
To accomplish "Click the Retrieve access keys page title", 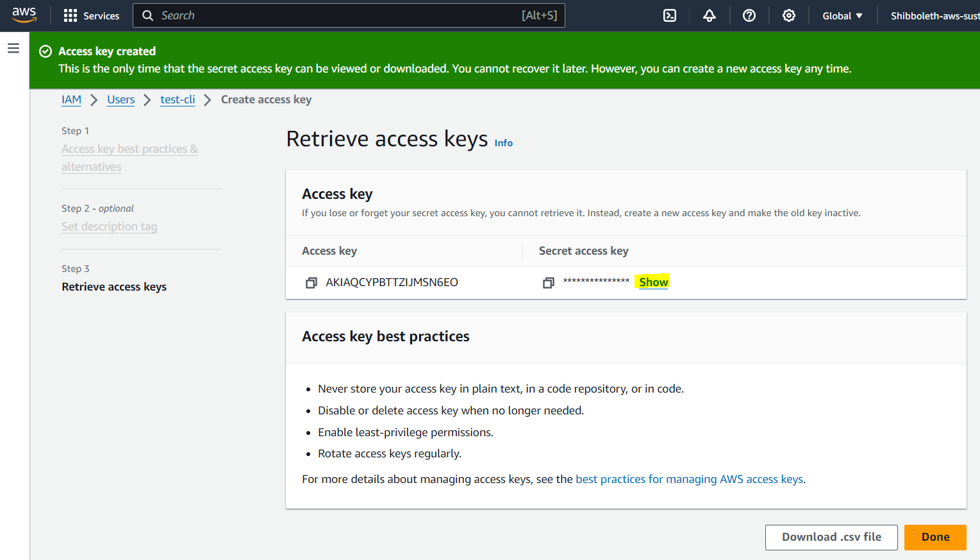I will click(387, 139).
